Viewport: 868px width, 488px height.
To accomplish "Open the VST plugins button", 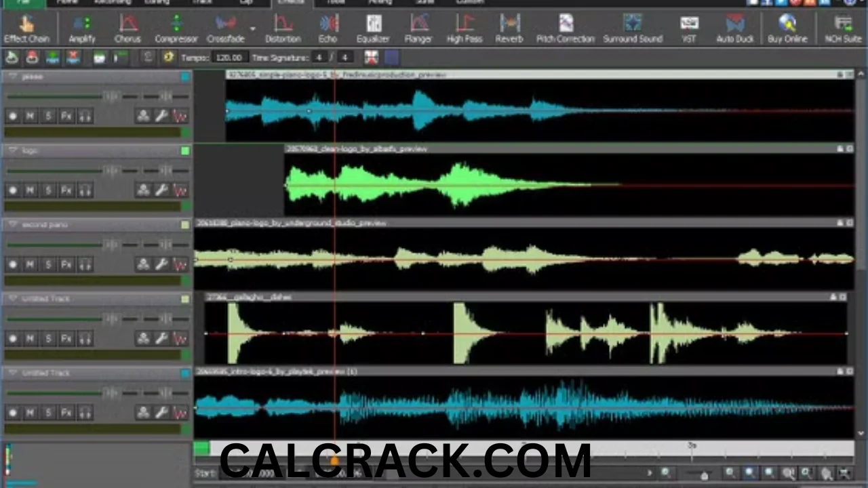I will tap(689, 29).
